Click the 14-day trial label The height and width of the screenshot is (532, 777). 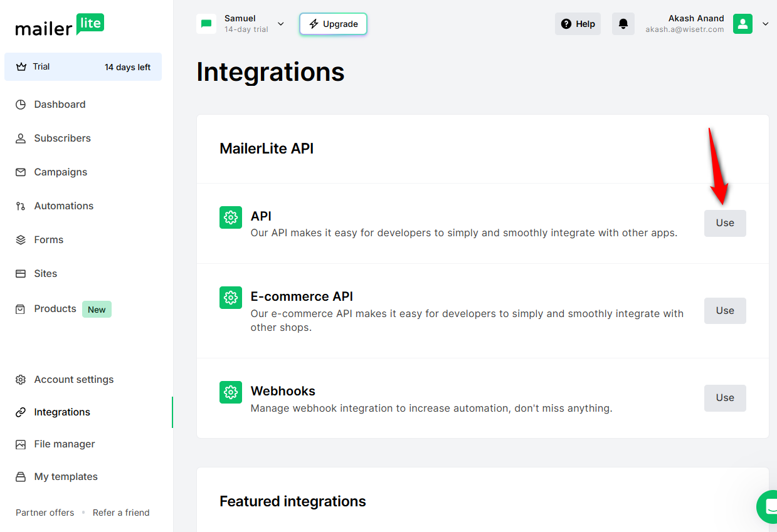point(246,29)
